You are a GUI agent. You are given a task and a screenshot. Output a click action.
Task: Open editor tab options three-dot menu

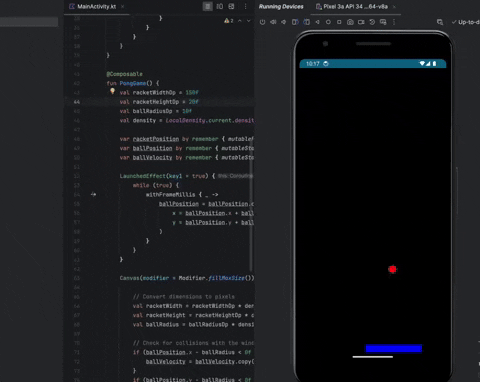tap(246, 6)
